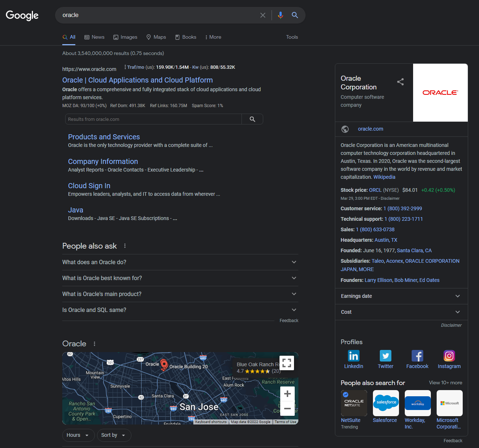Screen dimensions: 479x448
Task: Share the Oracle Corporation knowledge panel
Action: (400, 82)
